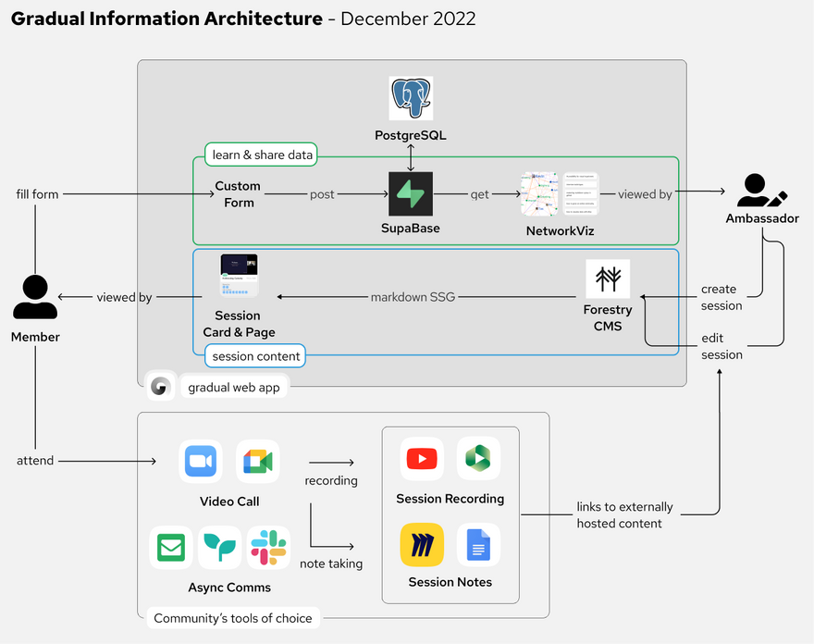Click the gradual logo beside web app label
The image size is (814, 644).
[x=160, y=388]
